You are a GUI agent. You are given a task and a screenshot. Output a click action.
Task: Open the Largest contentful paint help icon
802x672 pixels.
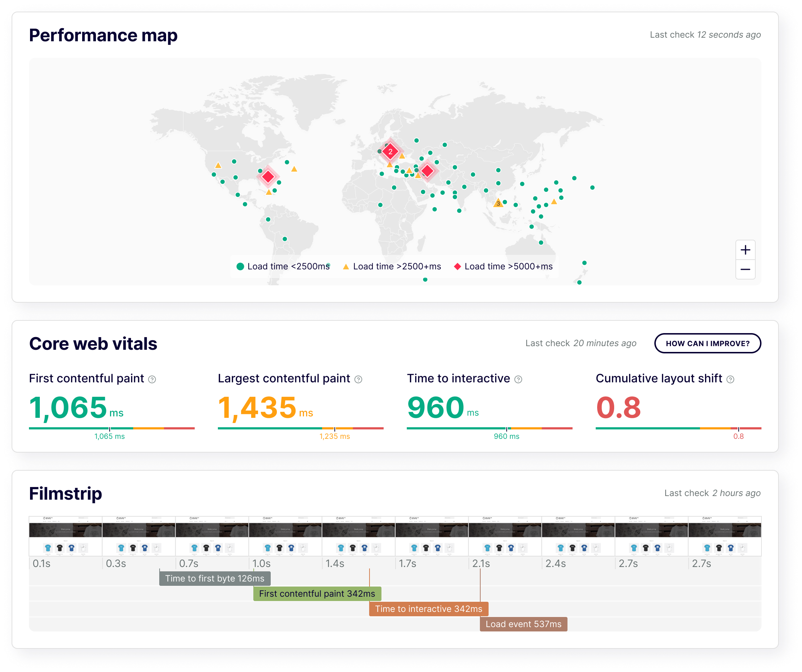358,380
